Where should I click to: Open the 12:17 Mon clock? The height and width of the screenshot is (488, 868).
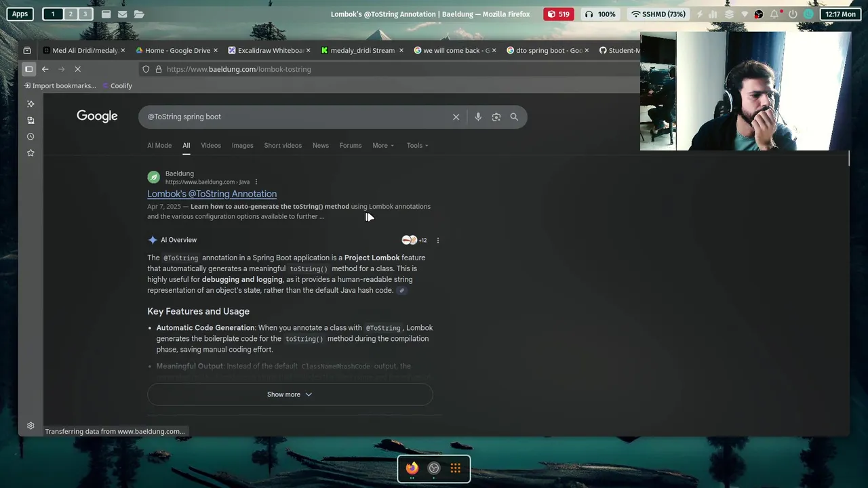pyautogui.click(x=840, y=14)
